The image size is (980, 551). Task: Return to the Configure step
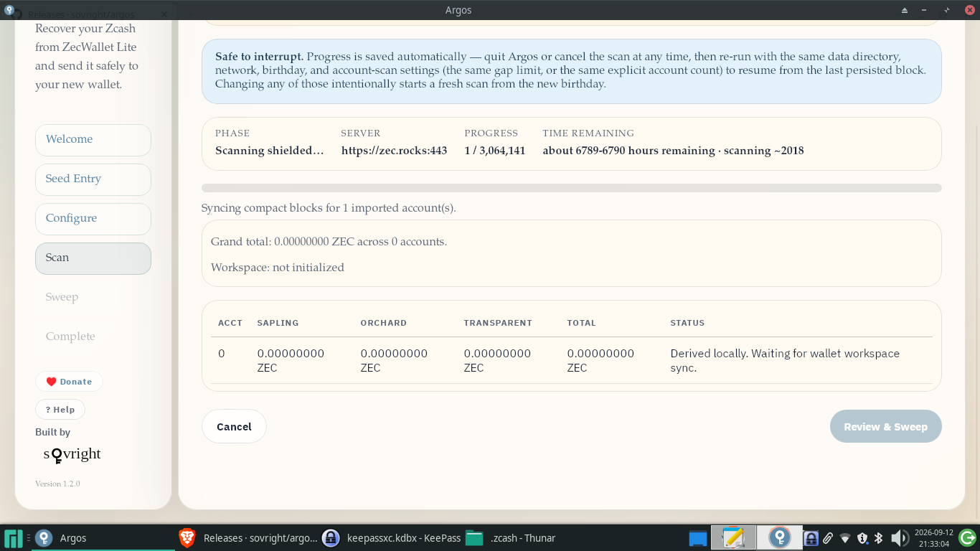(93, 219)
